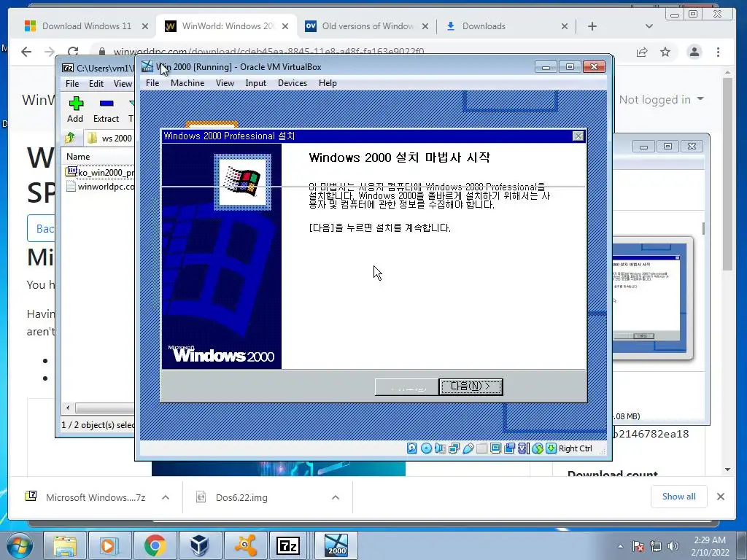Open the Chrome profile avatar icon
This screenshot has width=747, height=560.
694,52
